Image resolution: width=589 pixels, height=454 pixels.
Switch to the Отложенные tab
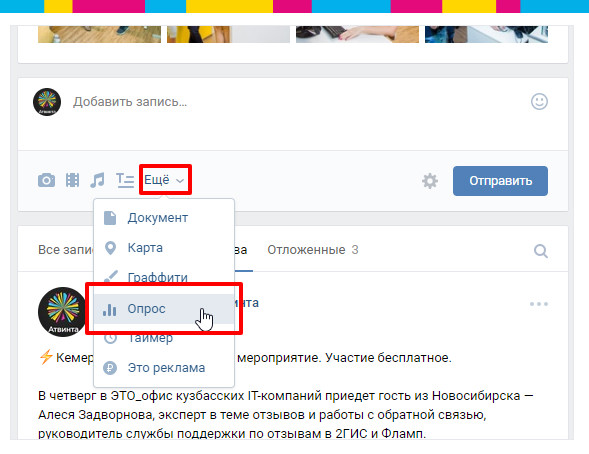(x=313, y=250)
